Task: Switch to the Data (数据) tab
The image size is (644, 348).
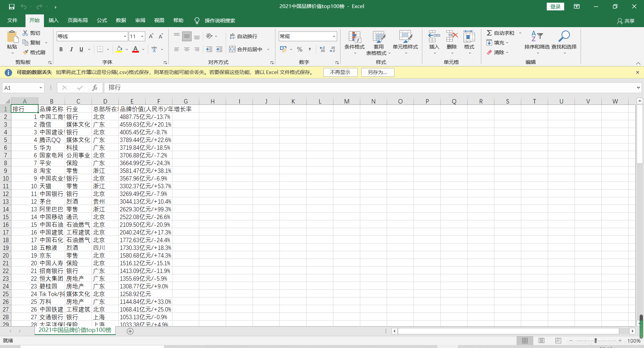Action: click(121, 20)
